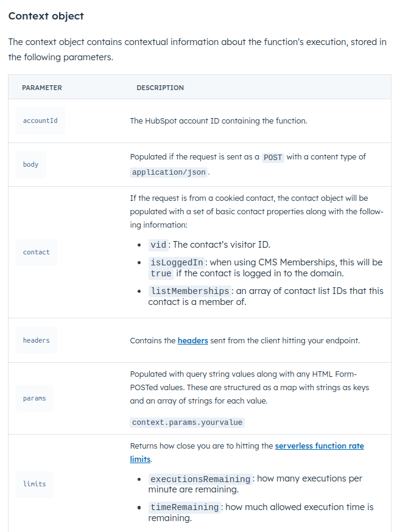
Task: Select the body parameter name
Action: [30, 164]
